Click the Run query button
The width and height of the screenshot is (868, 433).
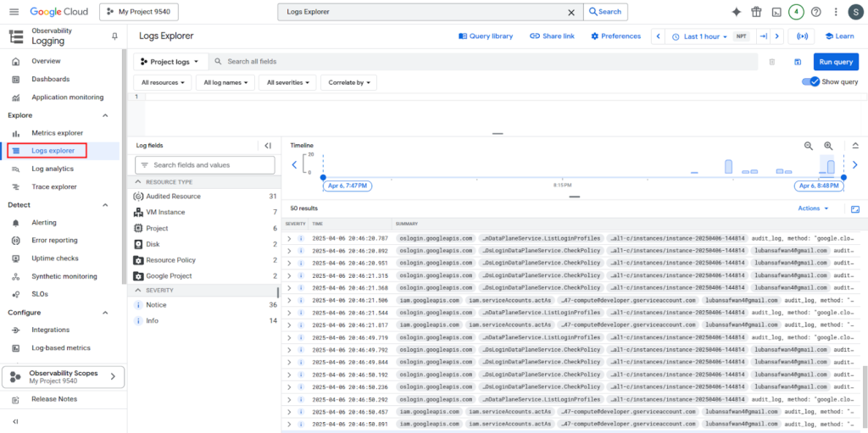coord(836,62)
